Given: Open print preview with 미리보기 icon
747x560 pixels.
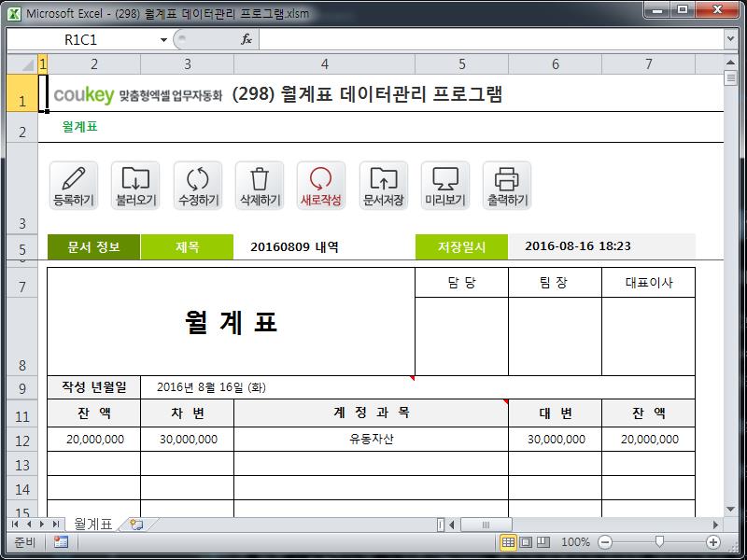Looking at the screenshot, I should tap(445, 185).
